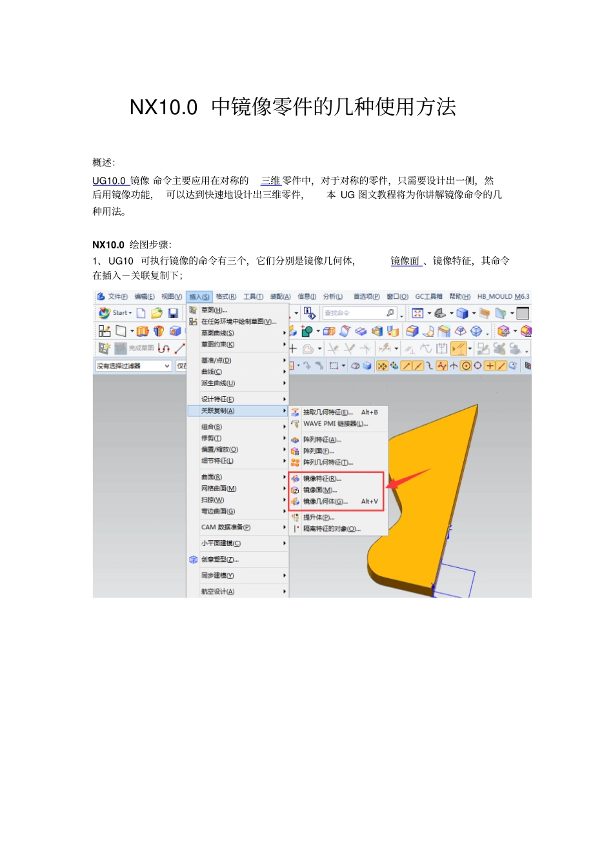Toggle the enable snap points icon
This screenshot has width=613, height=868.
(x=382, y=365)
